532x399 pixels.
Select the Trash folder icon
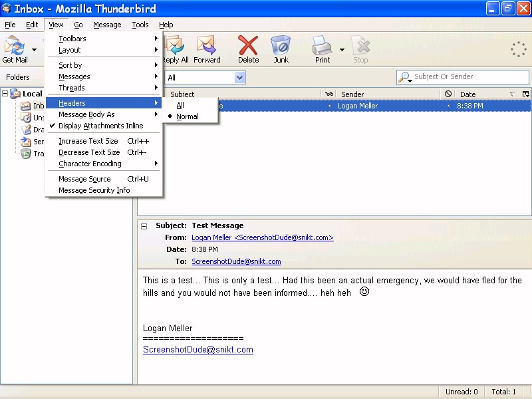[26, 154]
